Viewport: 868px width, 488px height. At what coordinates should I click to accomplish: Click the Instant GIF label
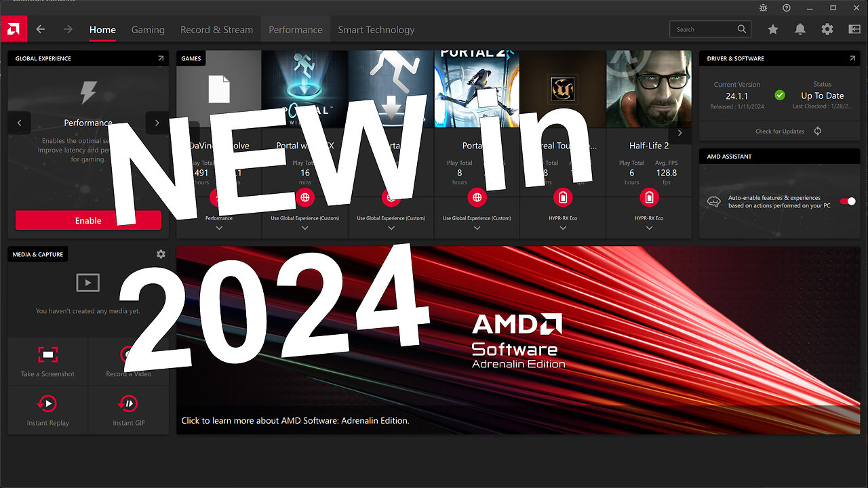(129, 423)
